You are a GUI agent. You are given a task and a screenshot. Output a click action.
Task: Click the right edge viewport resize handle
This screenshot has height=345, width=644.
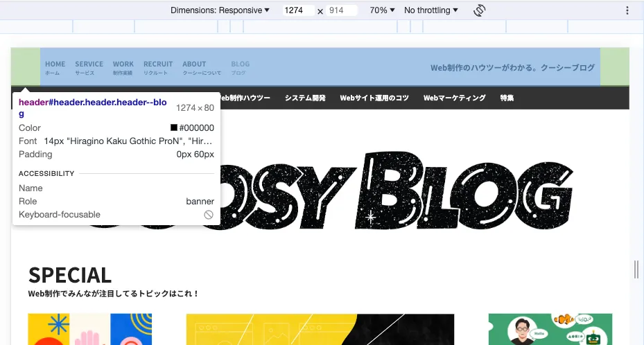tap(636, 269)
